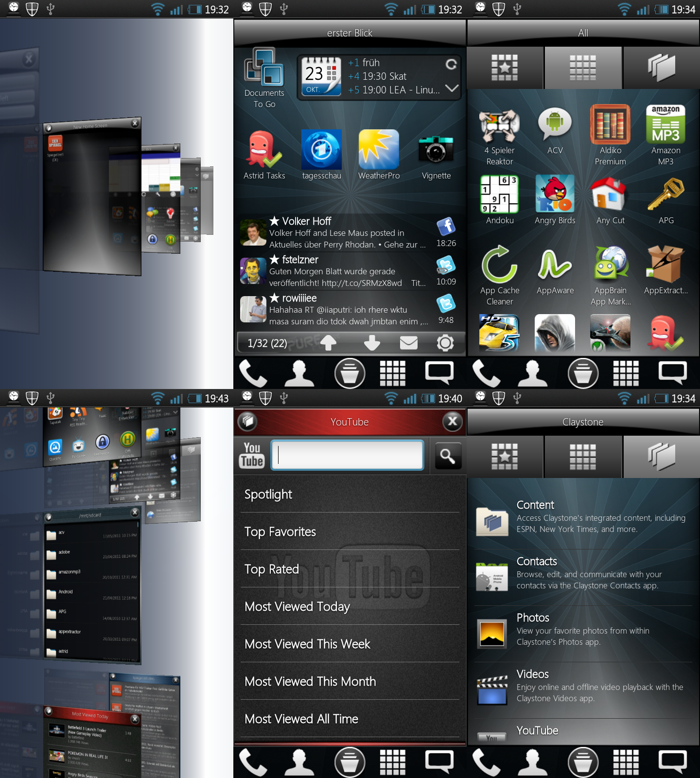
Task: Click the YouTube search magnifier button
Action: (x=448, y=456)
